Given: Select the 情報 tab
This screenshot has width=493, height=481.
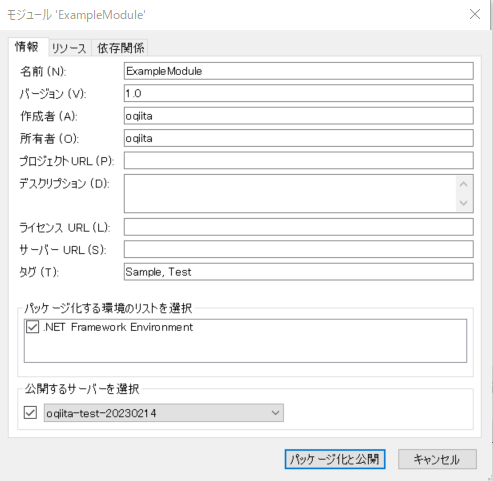Looking at the screenshot, I should pyautogui.click(x=27, y=47).
